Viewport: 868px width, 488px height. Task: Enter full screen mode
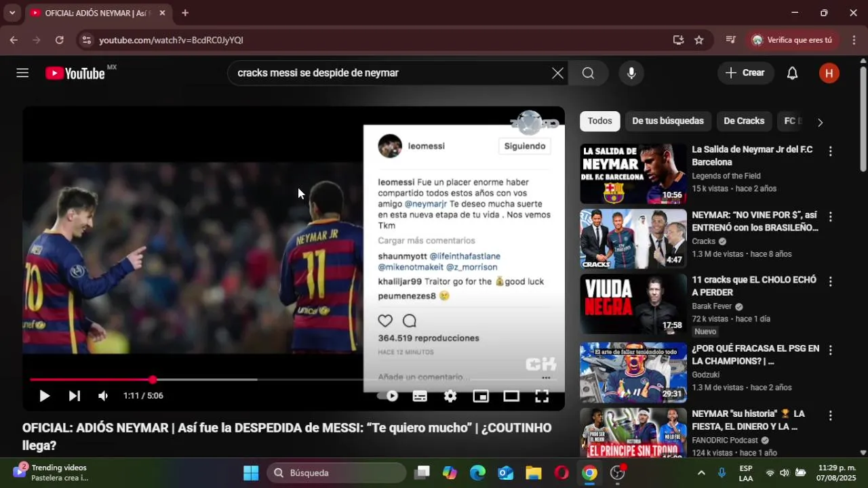542,396
